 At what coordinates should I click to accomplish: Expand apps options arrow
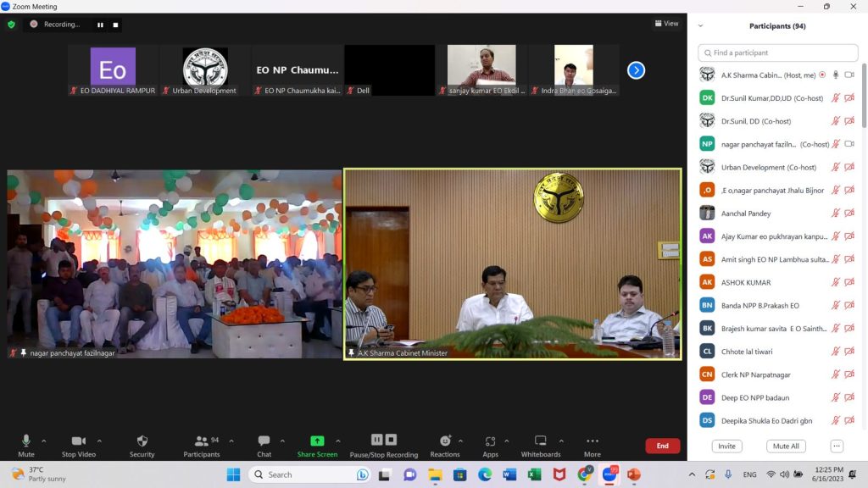pos(507,441)
